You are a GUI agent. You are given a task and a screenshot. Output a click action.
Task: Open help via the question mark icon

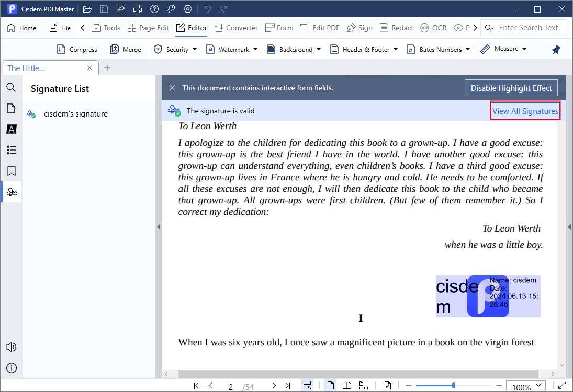(154, 9)
